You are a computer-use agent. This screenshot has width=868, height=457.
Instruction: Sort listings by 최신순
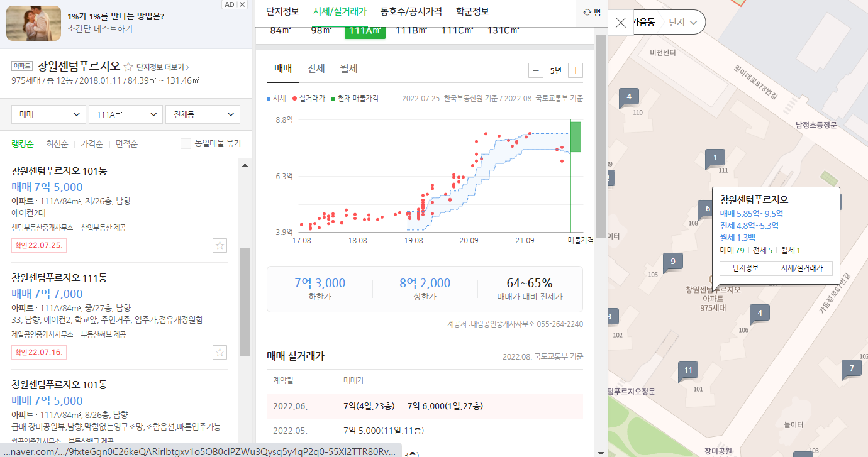pos(57,143)
